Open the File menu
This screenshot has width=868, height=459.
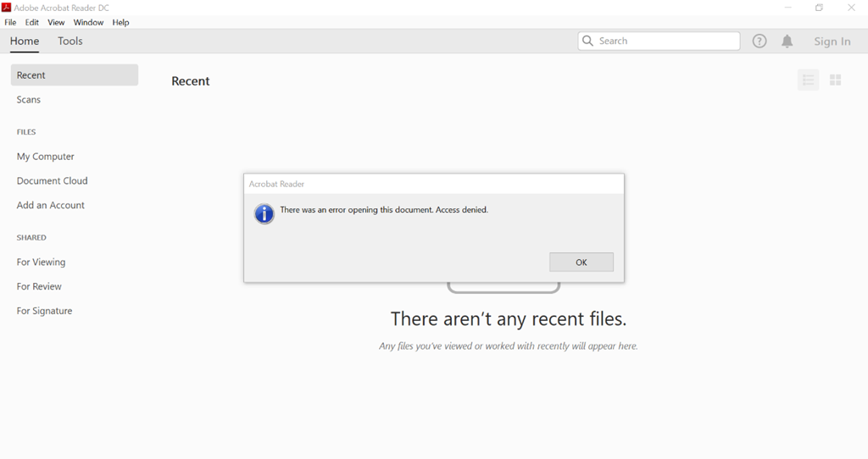tap(10, 22)
